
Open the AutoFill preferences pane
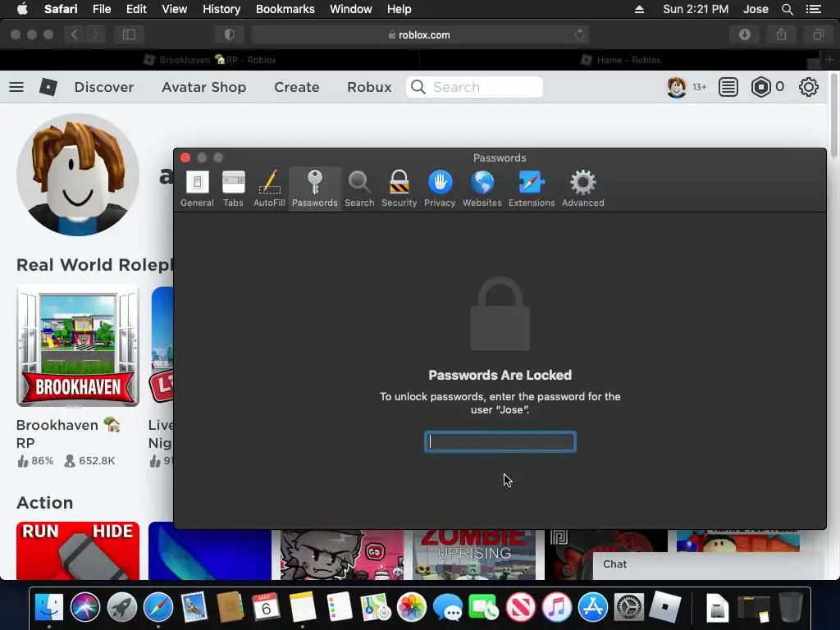coord(269,189)
